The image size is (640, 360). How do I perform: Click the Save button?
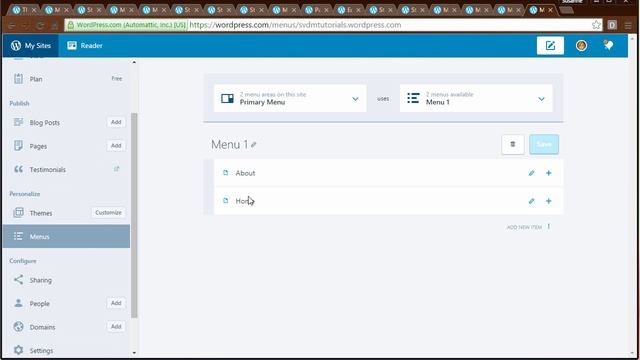(544, 144)
